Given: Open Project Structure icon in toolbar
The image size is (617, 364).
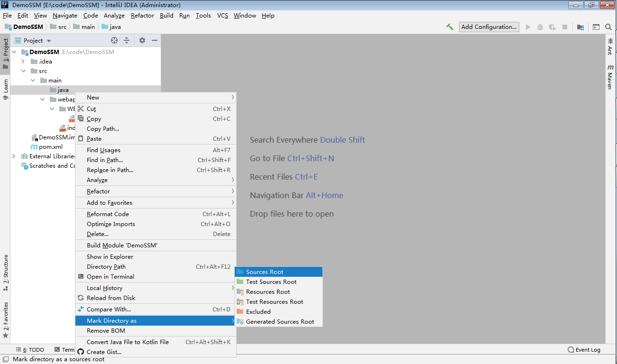Looking at the screenshot, I should click(580, 27).
